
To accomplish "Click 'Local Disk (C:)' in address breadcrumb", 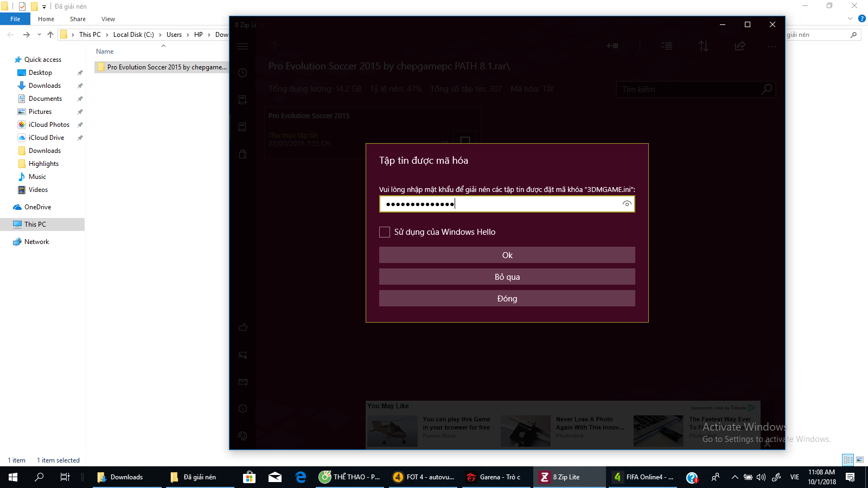I will (133, 35).
